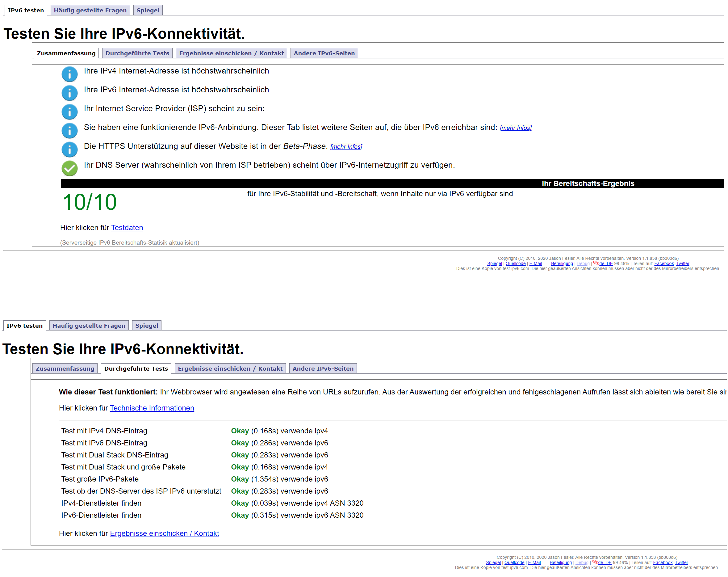This screenshot has width=728, height=577.
Task: Click info icon beside working IPv6 connection message
Action: point(69,131)
